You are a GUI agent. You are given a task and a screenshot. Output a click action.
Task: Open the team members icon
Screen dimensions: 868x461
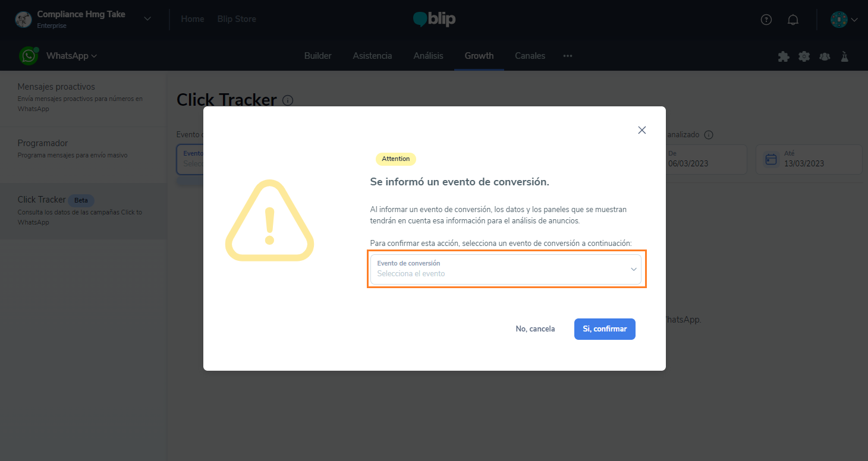click(825, 56)
